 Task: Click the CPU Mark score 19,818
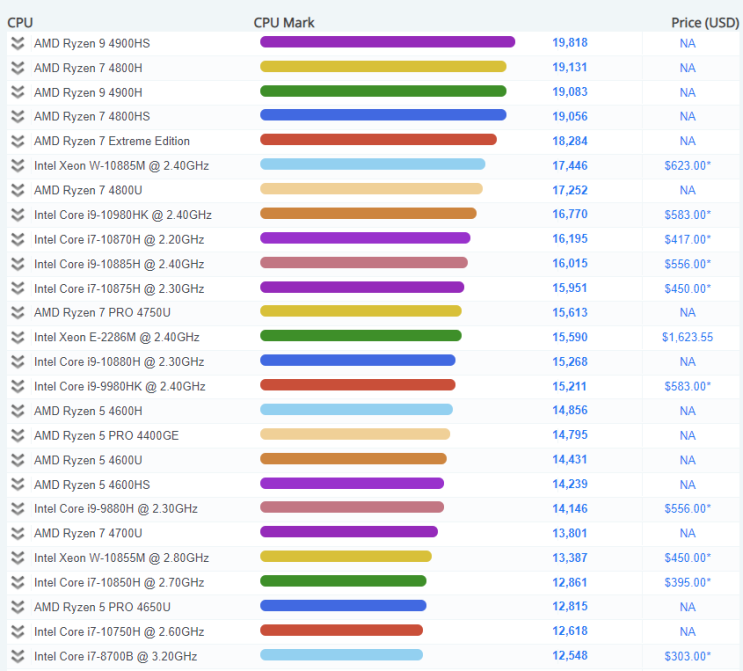coord(570,43)
